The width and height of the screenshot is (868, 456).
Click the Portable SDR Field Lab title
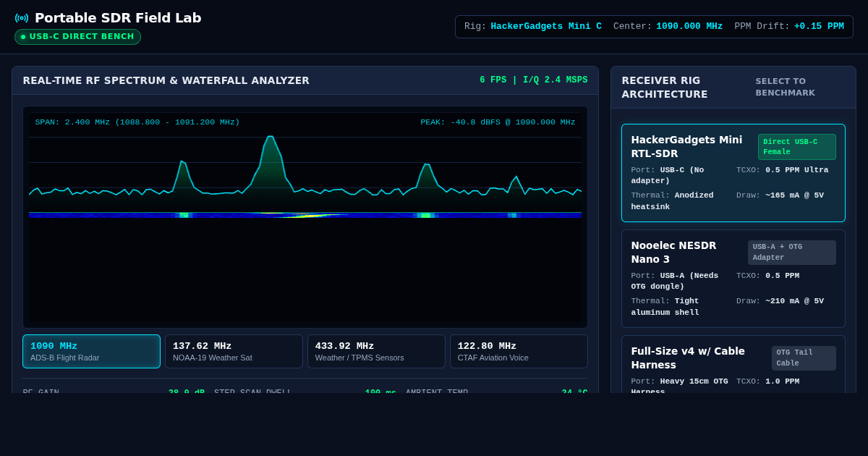[118, 18]
